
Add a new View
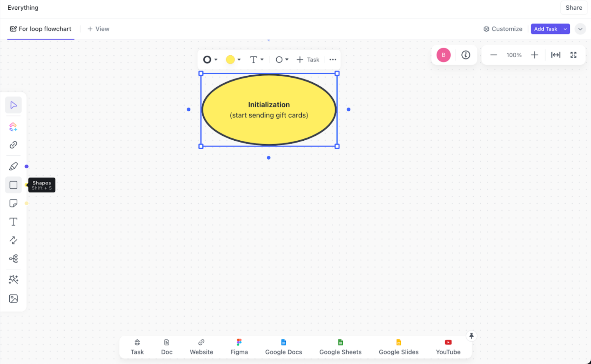tap(98, 29)
